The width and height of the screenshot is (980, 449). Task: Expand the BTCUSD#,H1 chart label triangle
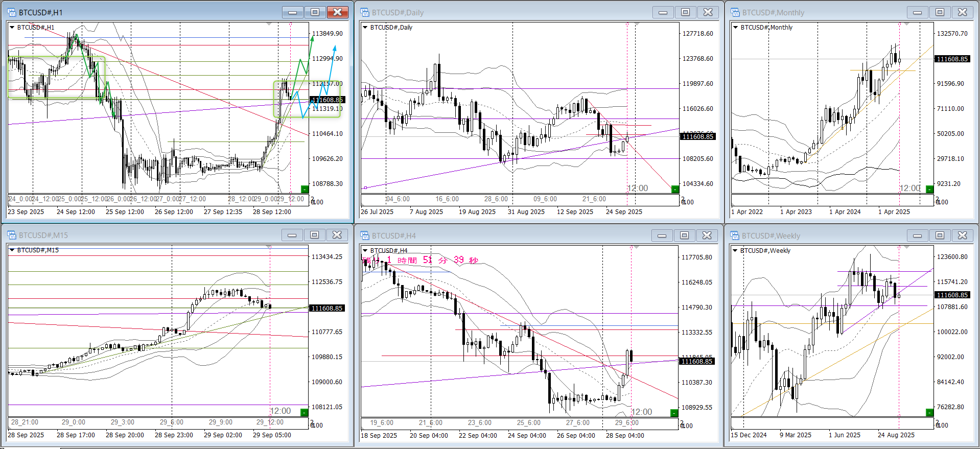(x=12, y=28)
